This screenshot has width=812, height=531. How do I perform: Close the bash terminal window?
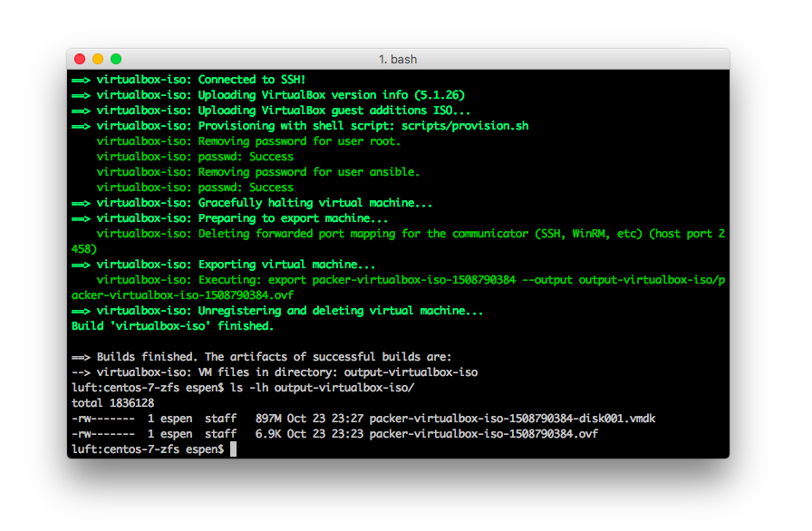pyautogui.click(x=80, y=59)
